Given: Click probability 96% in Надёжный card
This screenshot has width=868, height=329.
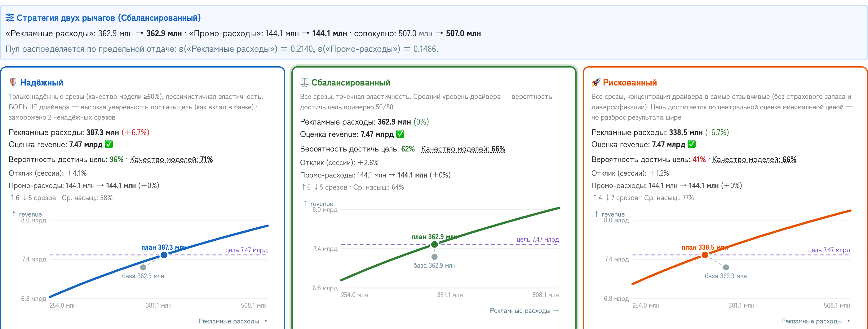Looking at the screenshot, I should point(117,159).
